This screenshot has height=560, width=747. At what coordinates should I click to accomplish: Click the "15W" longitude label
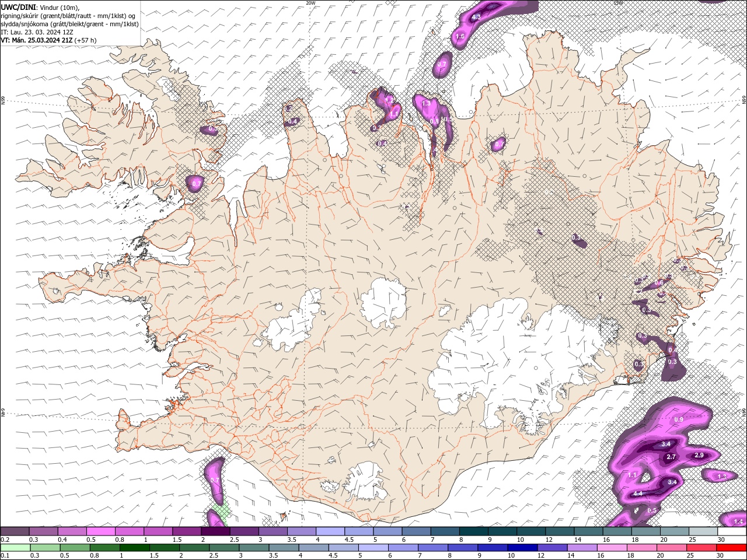click(x=617, y=3)
